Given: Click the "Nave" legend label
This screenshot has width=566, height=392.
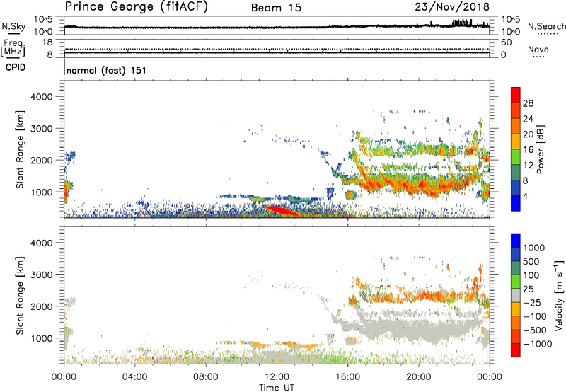Looking at the screenshot, I should coord(538,49).
